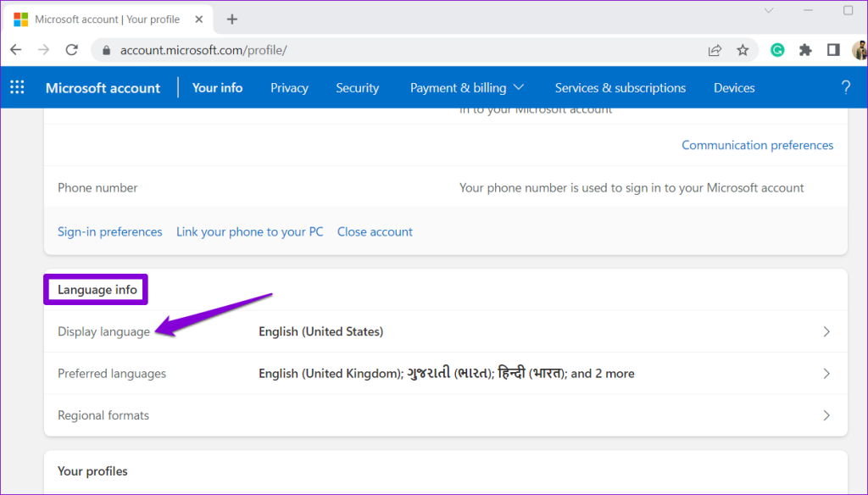This screenshot has width=868, height=495.
Task: Click Link your phone to your PC
Action: coord(250,231)
